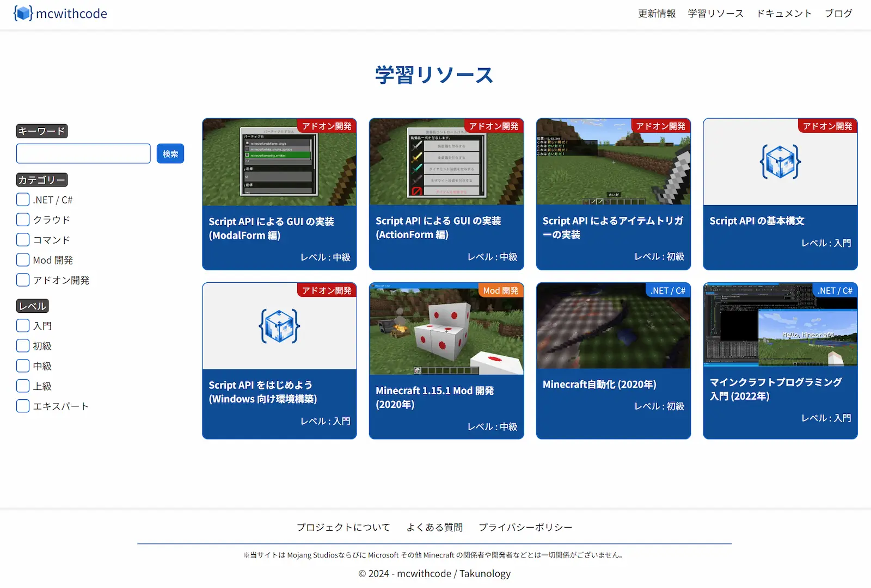Click the cube icon on Script API の基本構文 card
This screenshot has width=871, height=588.
pos(780,162)
